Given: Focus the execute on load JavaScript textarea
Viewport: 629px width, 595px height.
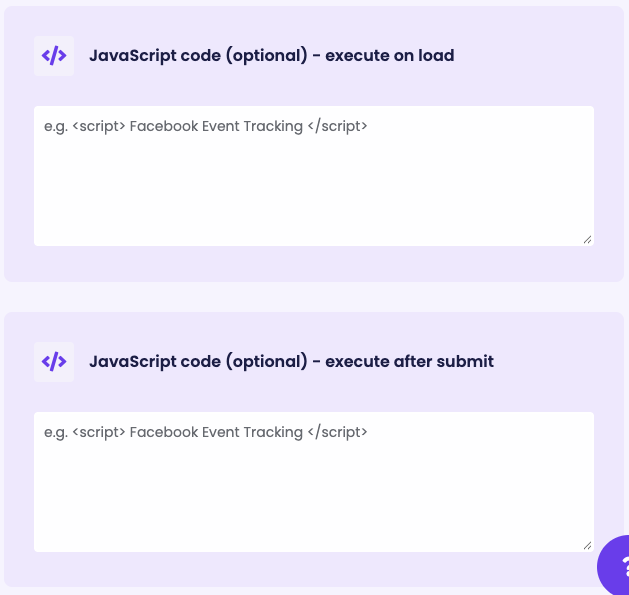Looking at the screenshot, I should click(314, 176).
